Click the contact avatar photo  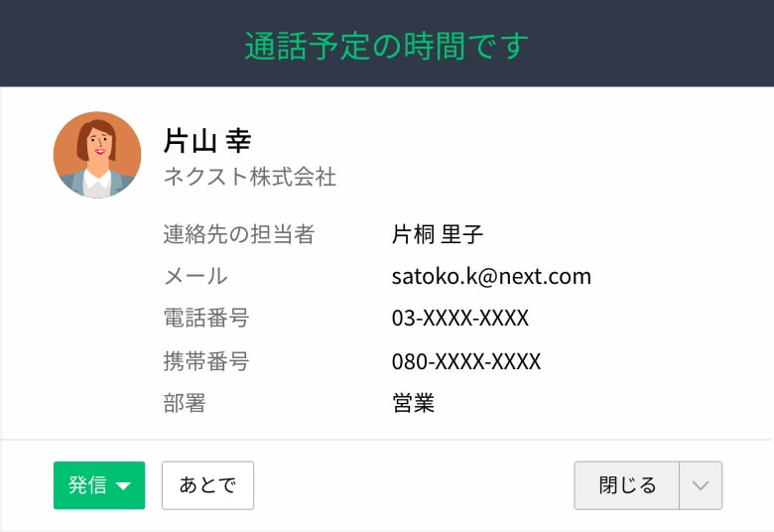click(x=97, y=155)
